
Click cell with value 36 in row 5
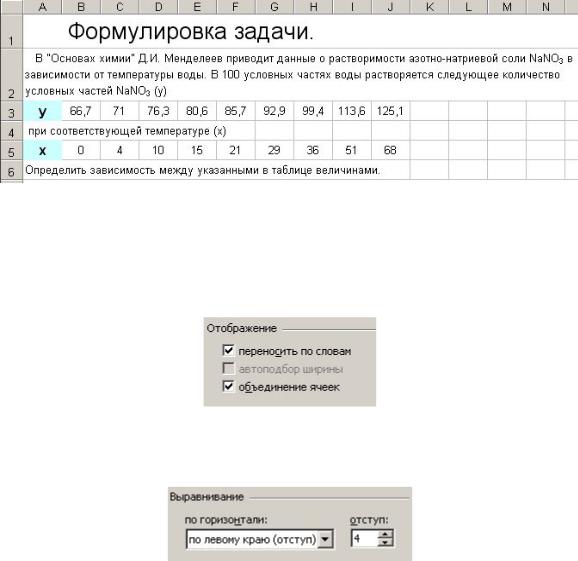(313, 150)
